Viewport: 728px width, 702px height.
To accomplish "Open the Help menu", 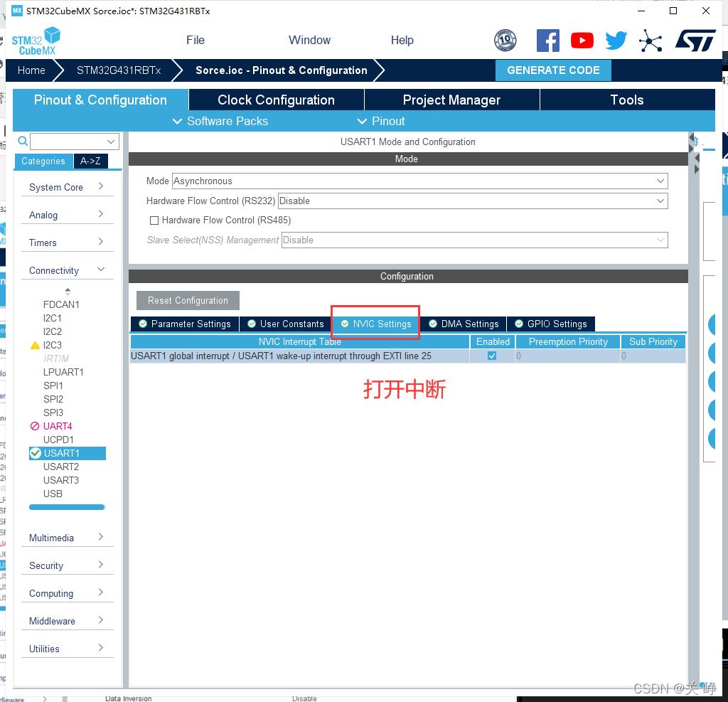I will point(402,41).
